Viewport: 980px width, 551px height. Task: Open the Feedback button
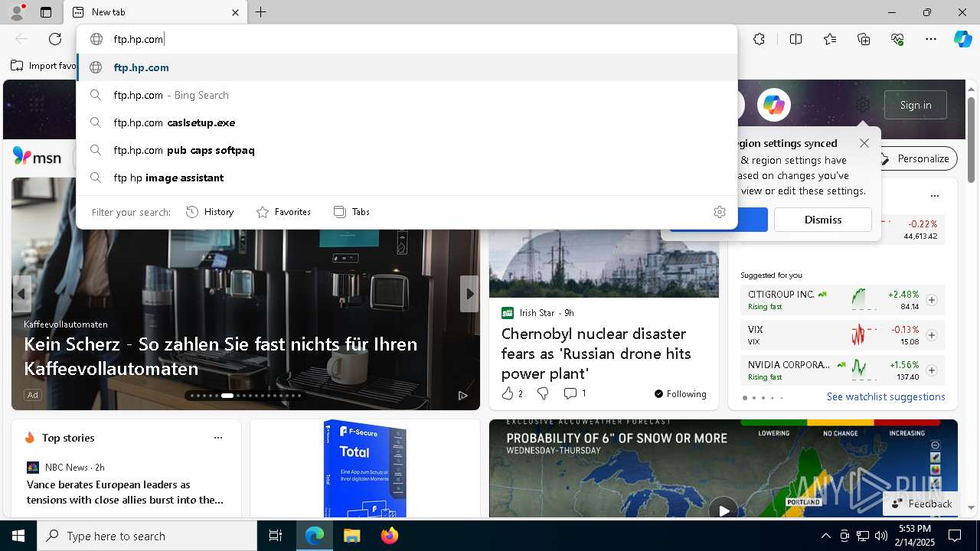point(923,504)
